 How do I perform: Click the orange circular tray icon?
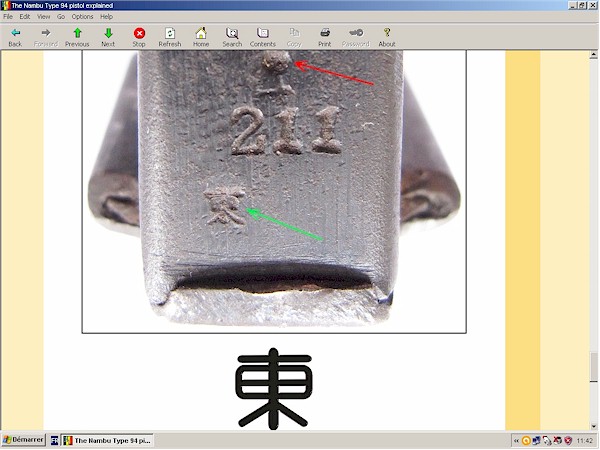526,441
